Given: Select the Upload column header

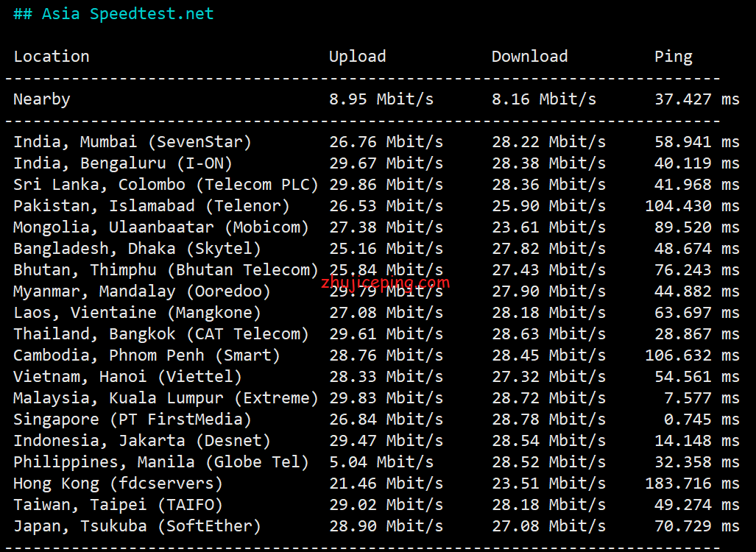Looking at the screenshot, I should [357, 57].
